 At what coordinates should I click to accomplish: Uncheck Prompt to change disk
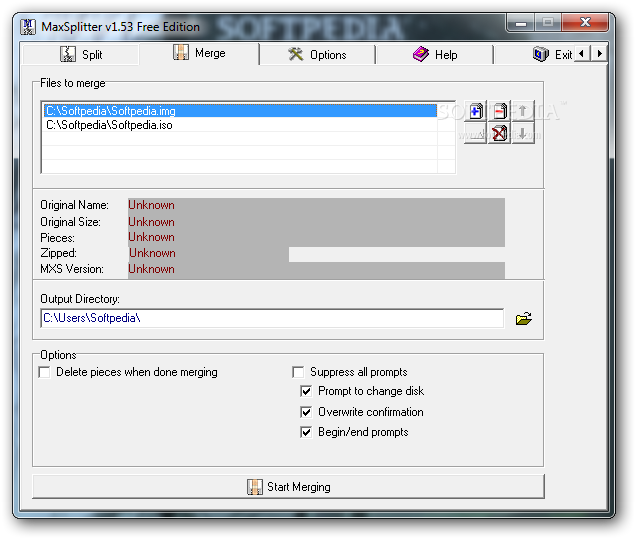tap(306, 391)
